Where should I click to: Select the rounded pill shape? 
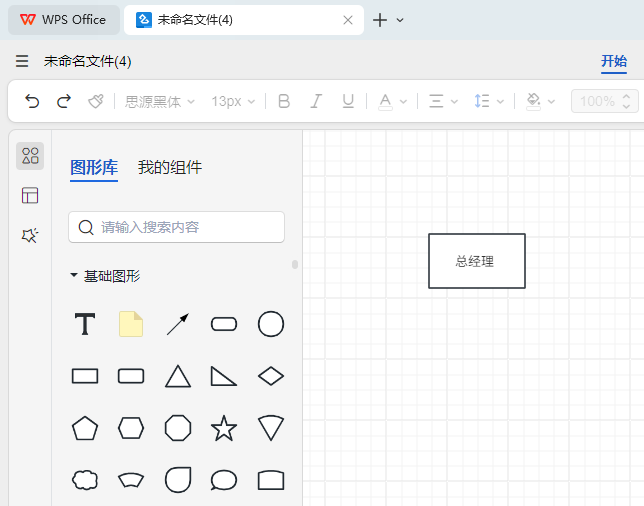224,324
